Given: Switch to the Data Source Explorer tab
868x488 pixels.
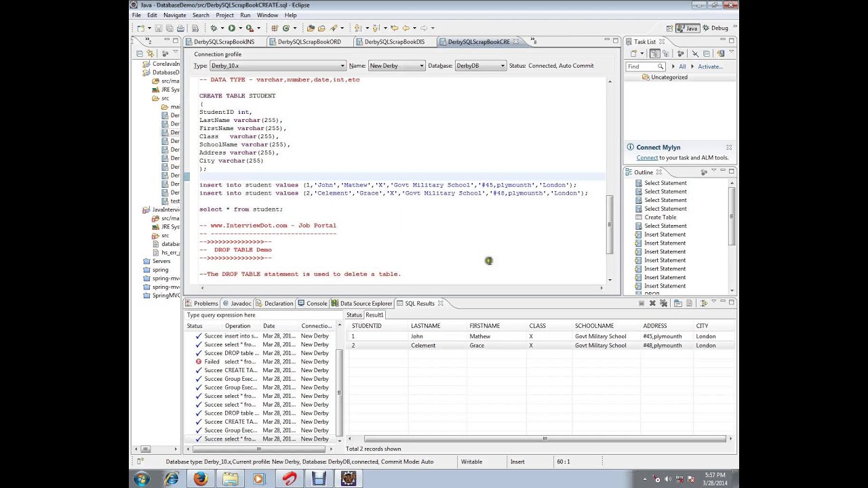Looking at the screenshot, I should 361,304.
